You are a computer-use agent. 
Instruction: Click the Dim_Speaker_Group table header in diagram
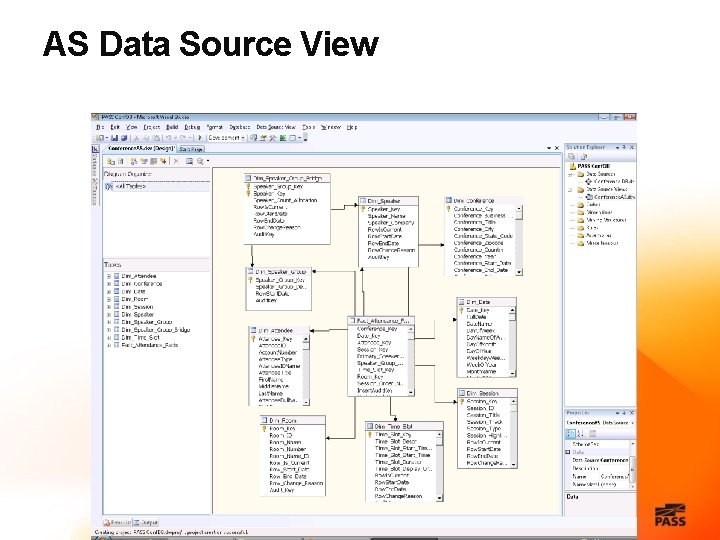pos(279,271)
